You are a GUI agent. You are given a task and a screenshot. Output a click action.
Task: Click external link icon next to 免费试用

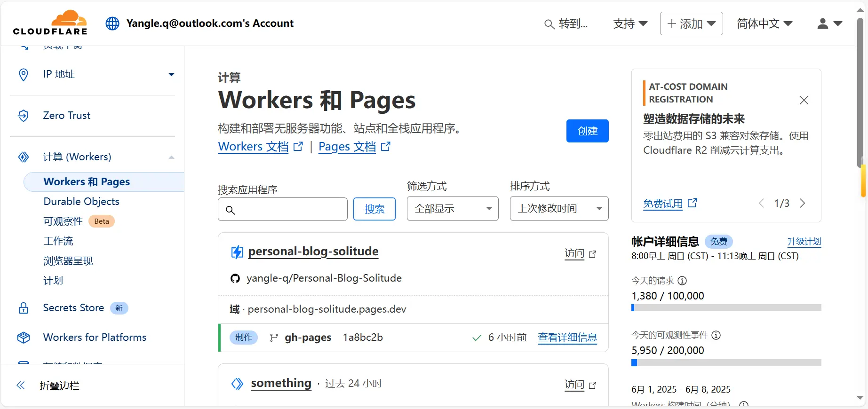click(693, 203)
